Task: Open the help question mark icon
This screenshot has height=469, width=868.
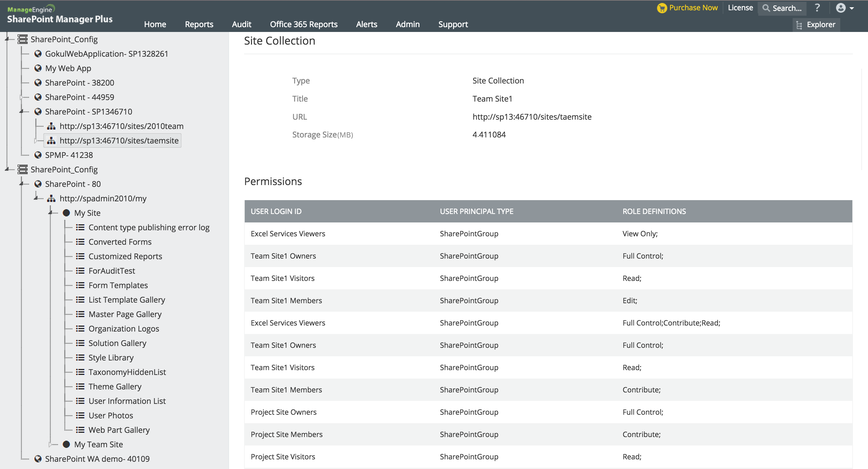Action: pos(817,8)
